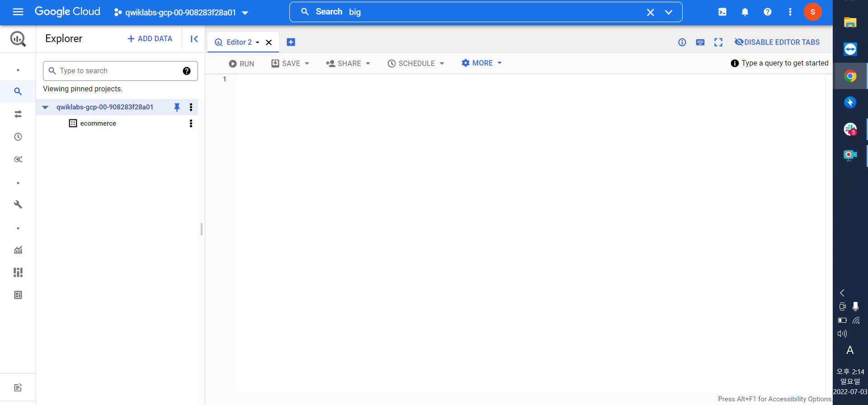Viewport: 868px width, 405px height.
Task: Switch to Chrome in the taskbar
Action: [850, 76]
